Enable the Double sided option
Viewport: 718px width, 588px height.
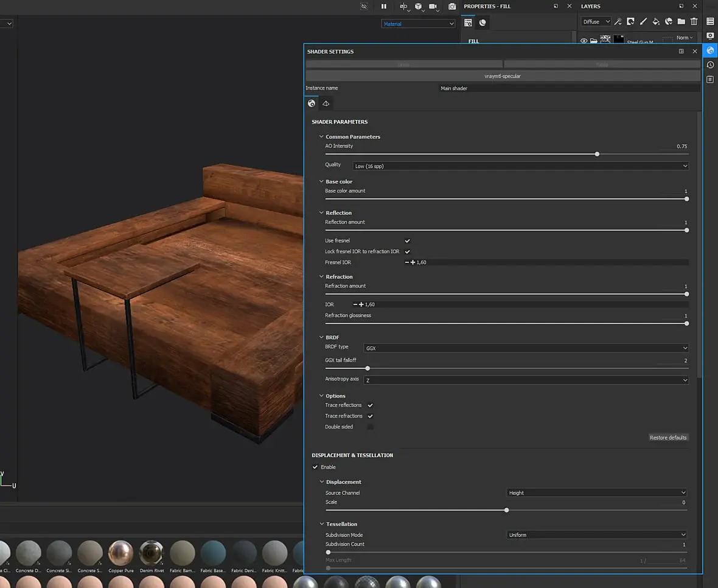(370, 427)
